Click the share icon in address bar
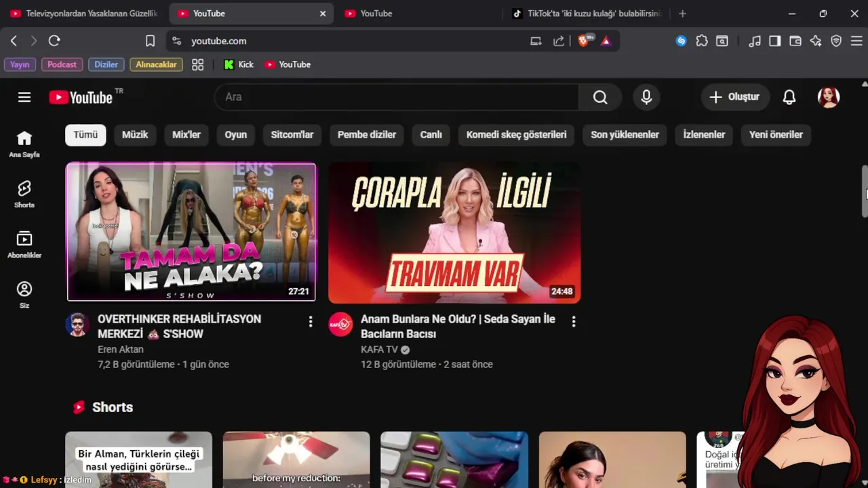The height and width of the screenshot is (488, 868). point(559,41)
